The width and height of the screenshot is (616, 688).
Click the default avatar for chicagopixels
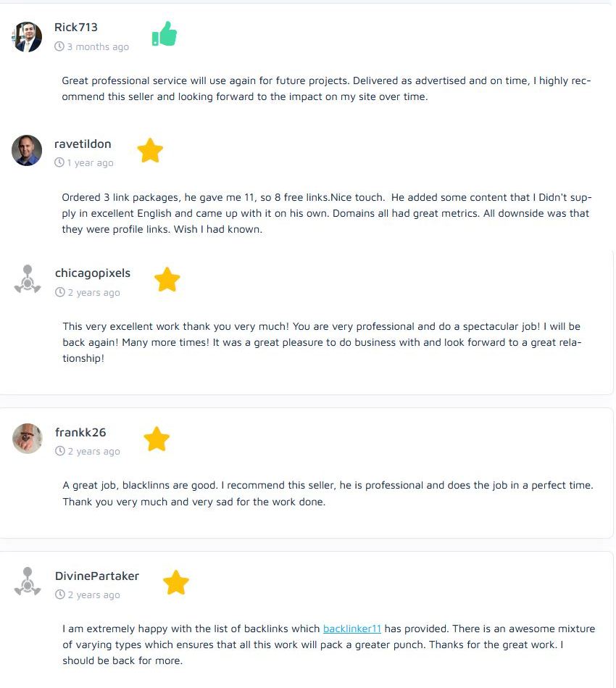point(28,280)
